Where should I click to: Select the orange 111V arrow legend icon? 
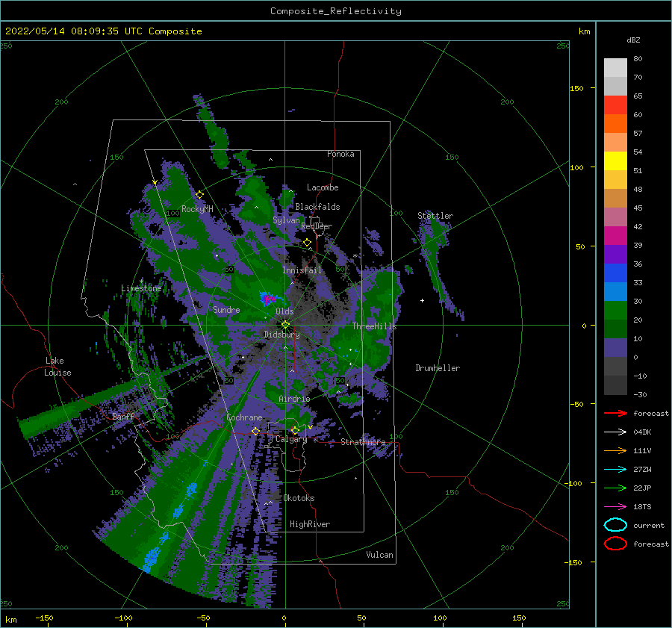pos(615,450)
